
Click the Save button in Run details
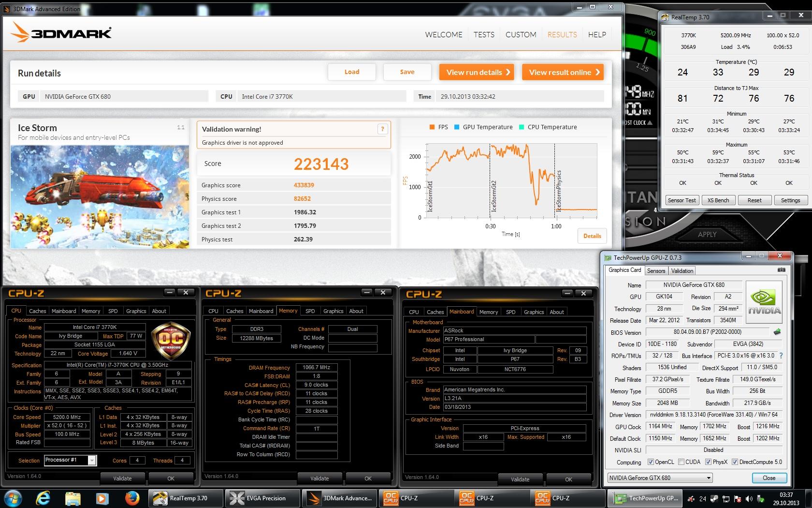click(x=407, y=72)
